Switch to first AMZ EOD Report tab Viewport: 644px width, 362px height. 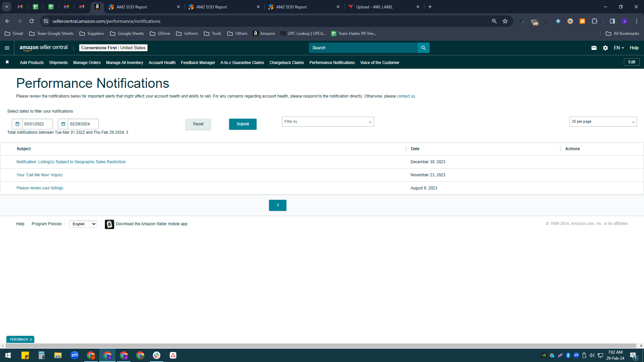coord(144,7)
